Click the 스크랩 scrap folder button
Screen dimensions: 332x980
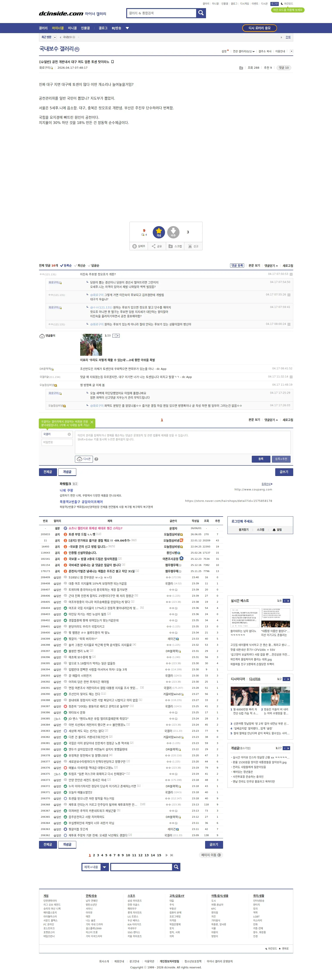click(x=175, y=246)
